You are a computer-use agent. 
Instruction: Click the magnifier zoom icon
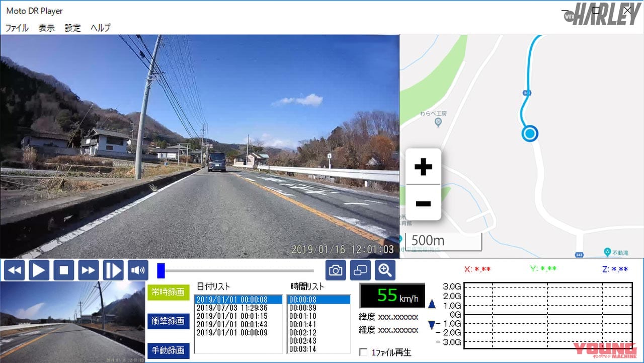pyautogui.click(x=385, y=270)
